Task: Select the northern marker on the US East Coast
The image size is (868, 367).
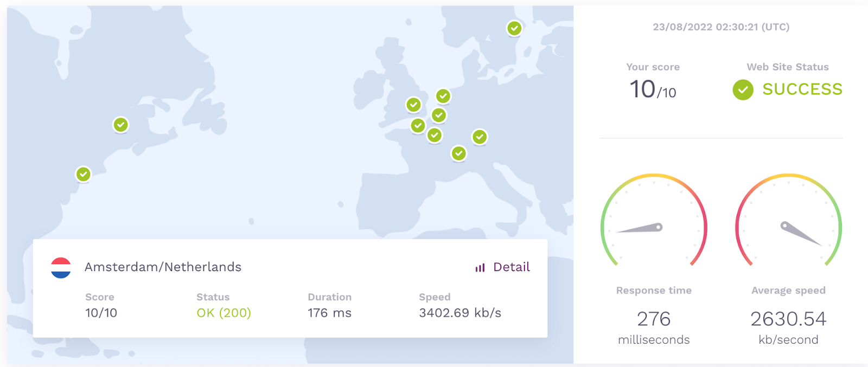Action: point(120,125)
